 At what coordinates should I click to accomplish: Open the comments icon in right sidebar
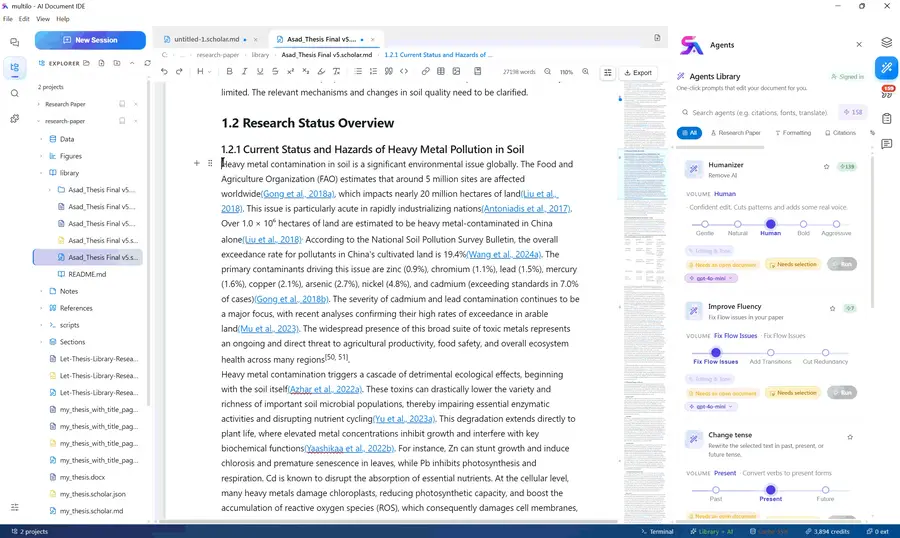(887, 144)
